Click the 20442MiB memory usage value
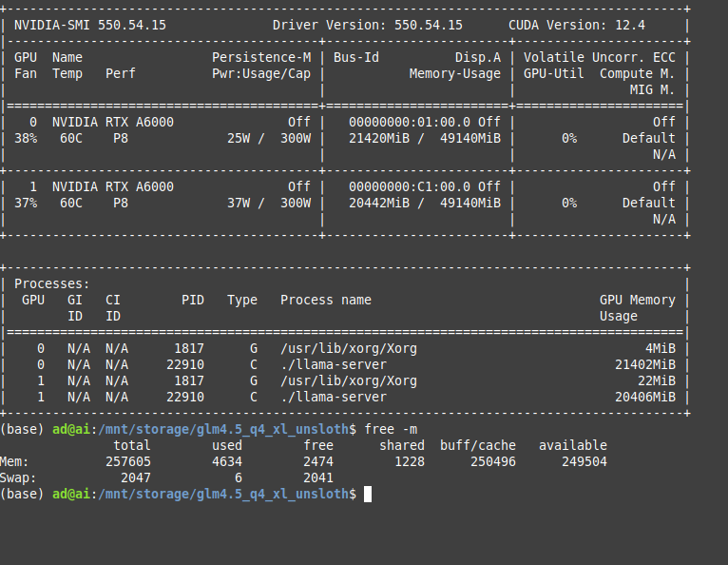The height and width of the screenshot is (565, 728). pyautogui.click(x=379, y=203)
